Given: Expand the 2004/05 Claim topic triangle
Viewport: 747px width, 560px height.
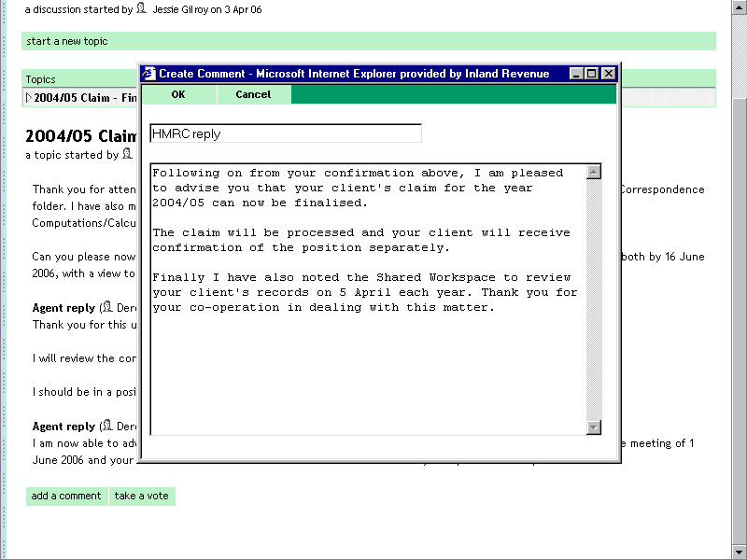Looking at the screenshot, I should pyautogui.click(x=29, y=98).
